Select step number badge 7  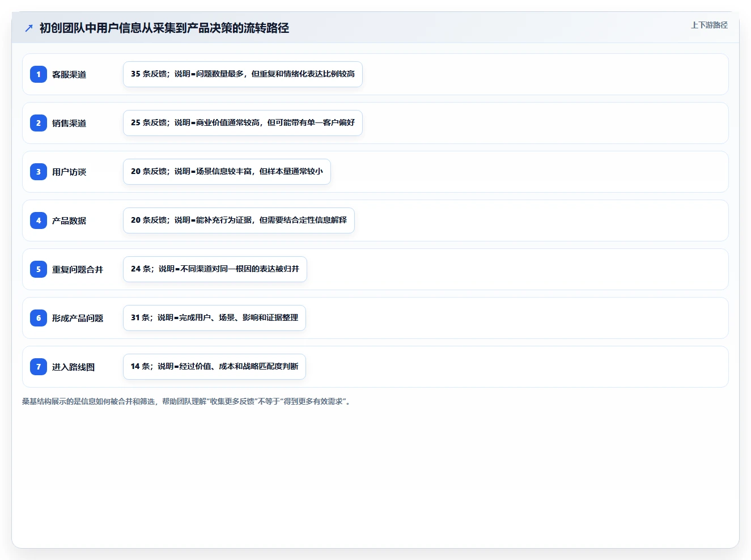click(x=39, y=367)
